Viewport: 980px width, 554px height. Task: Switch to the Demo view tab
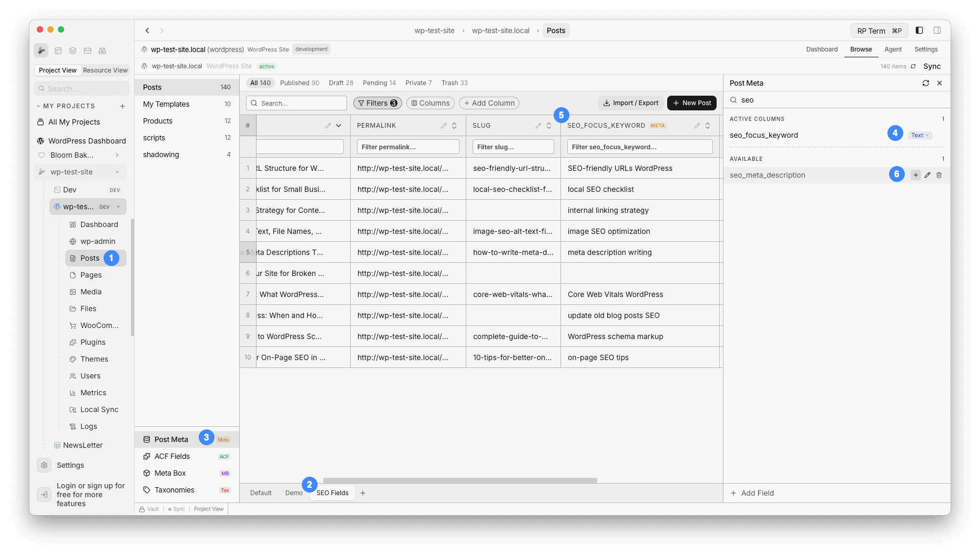click(x=294, y=493)
